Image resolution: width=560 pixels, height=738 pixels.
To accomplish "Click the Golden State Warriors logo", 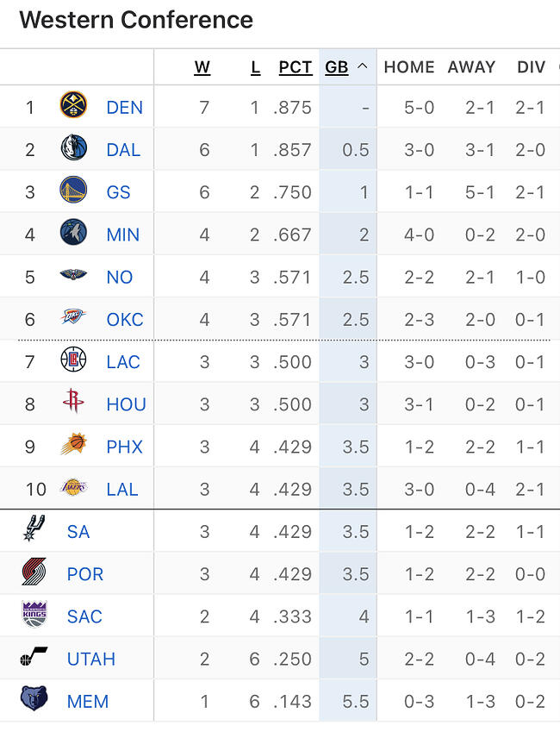I will click(x=73, y=191).
